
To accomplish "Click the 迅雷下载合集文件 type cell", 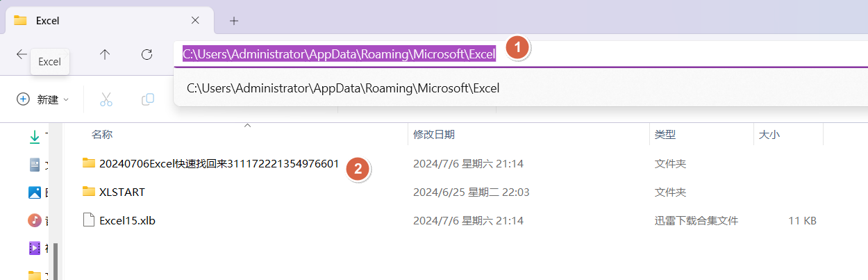I will tap(696, 221).
